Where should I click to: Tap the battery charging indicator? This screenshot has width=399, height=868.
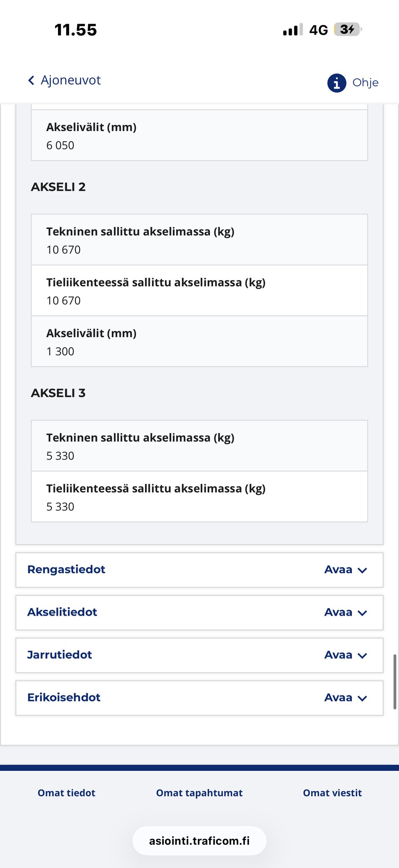pos(347,30)
